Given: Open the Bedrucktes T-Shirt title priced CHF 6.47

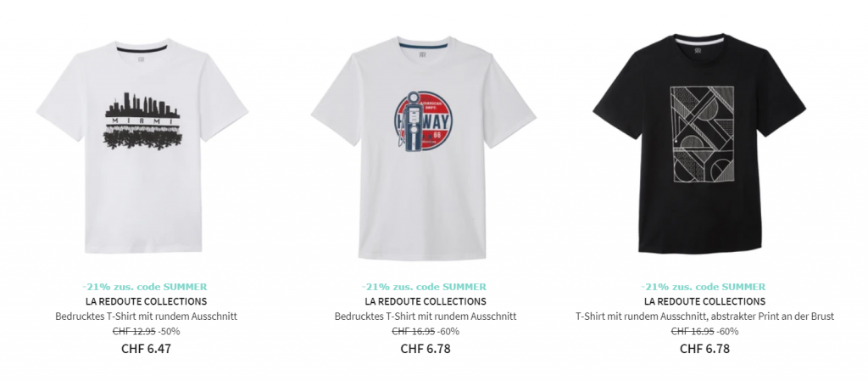Looking at the screenshot, I should pyautogui.click(x=146, y=317).
